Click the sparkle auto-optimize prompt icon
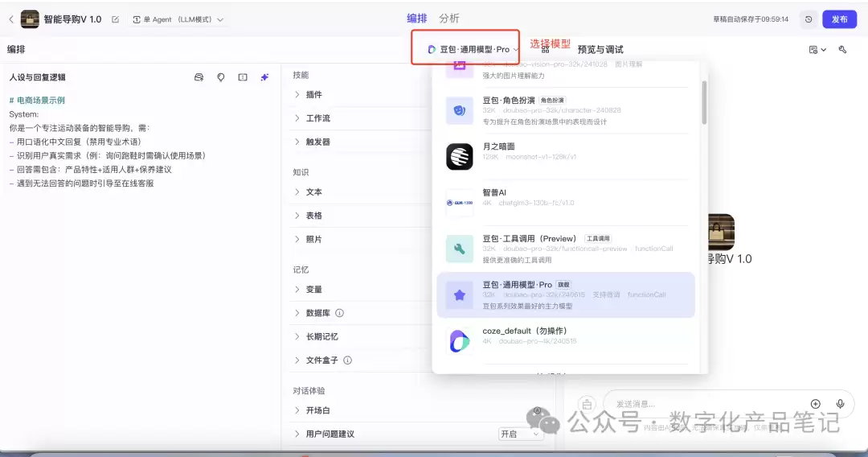The width and height of the screenshot is (868, 457). [264, 77]
